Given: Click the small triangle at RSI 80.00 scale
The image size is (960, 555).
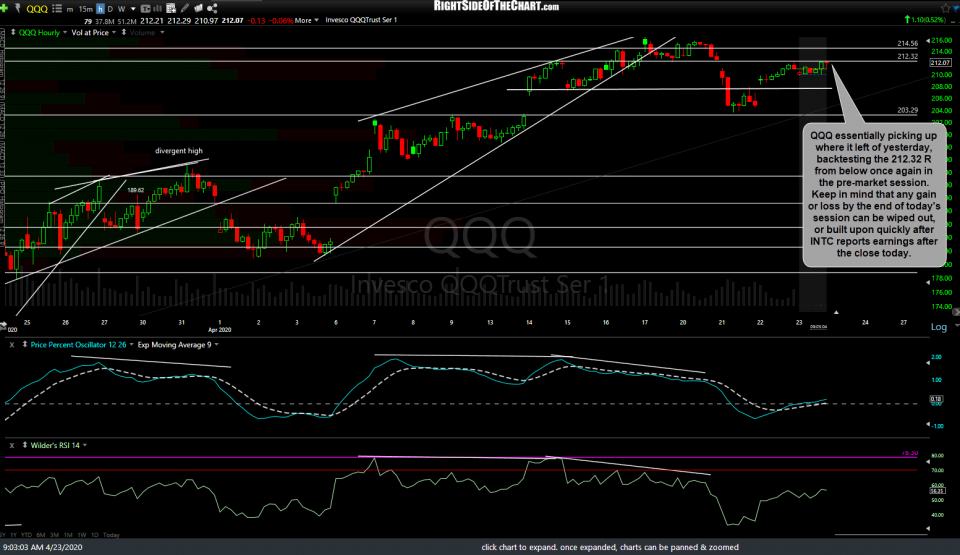Looking at the screenshot, I should (x=928, y=463).
